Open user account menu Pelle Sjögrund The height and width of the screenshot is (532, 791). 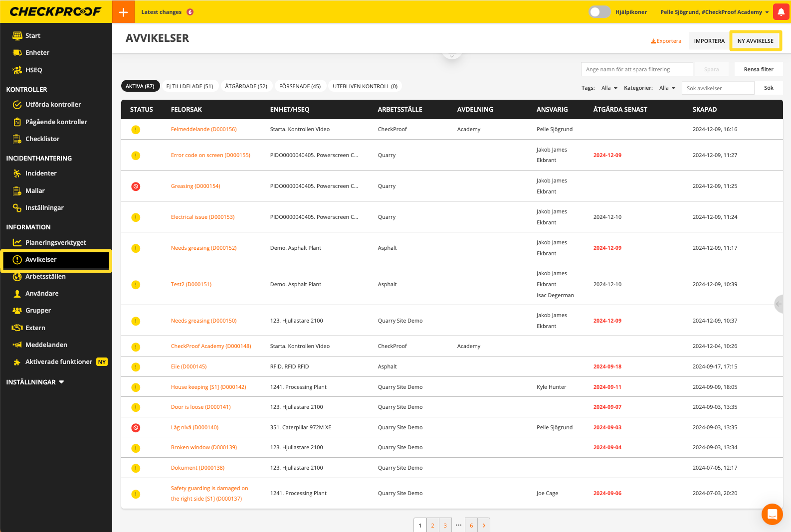[x=714, y=12]
